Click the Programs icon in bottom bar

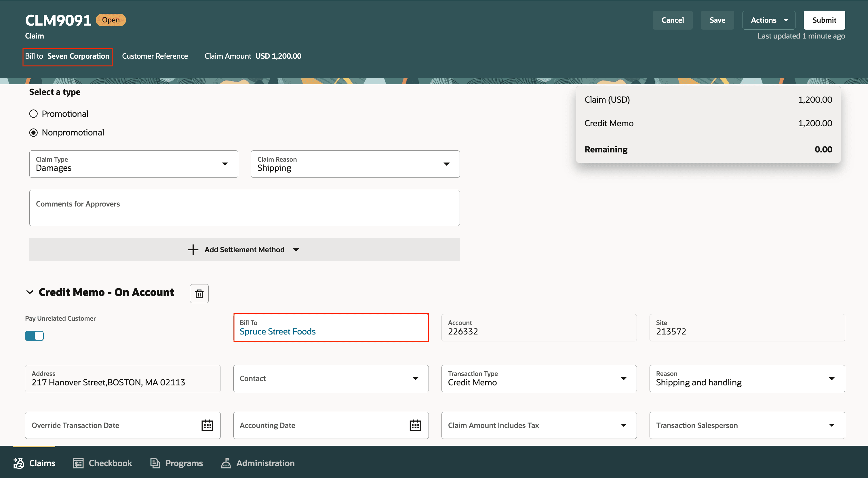(x=155, y=463)
